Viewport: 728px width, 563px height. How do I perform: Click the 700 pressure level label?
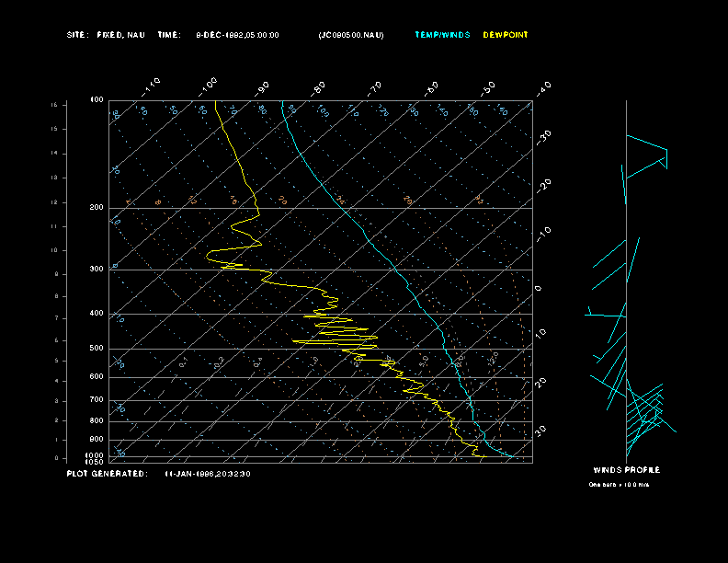tap(96, 400)
